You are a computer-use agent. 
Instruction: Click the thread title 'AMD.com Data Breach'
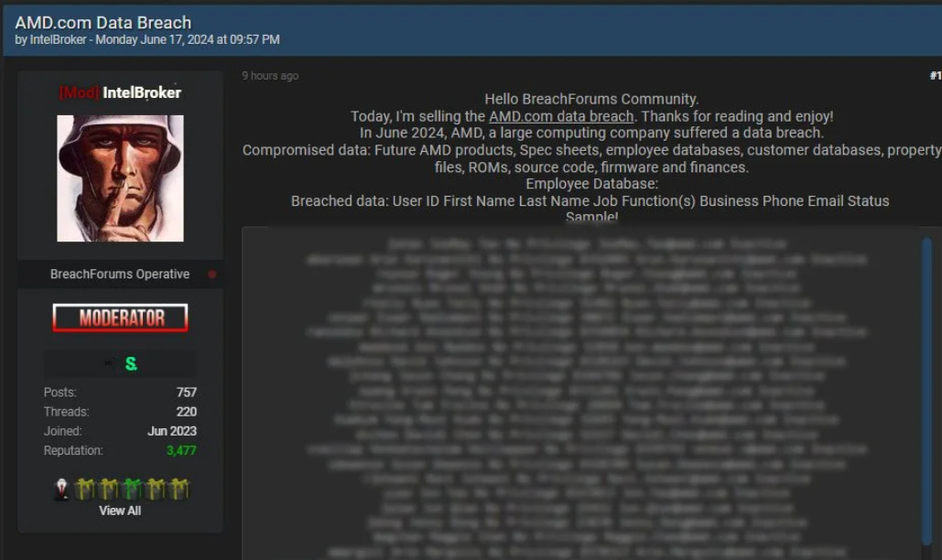pyautogui.click(x=103, y=23)
